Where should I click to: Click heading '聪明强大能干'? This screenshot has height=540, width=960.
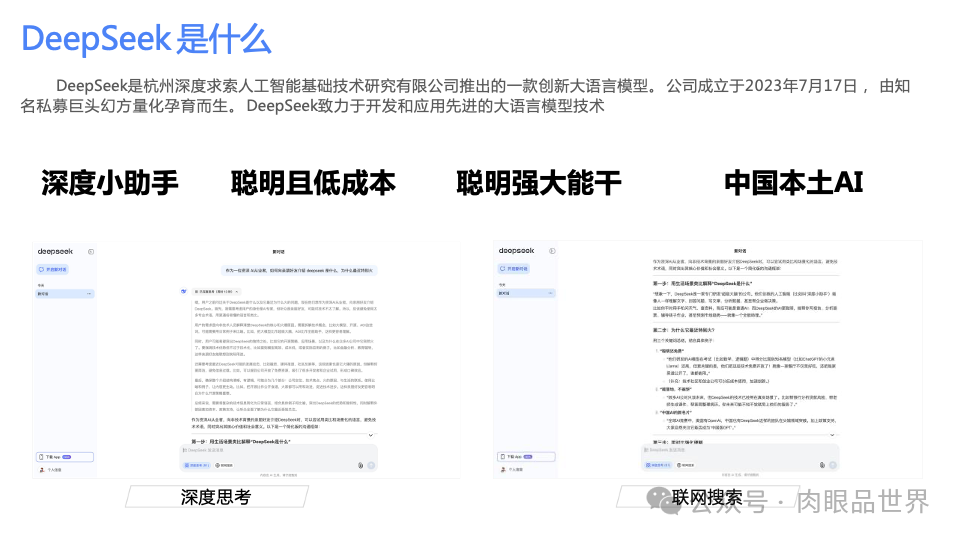pyautogui.click(x=539, y=183)
